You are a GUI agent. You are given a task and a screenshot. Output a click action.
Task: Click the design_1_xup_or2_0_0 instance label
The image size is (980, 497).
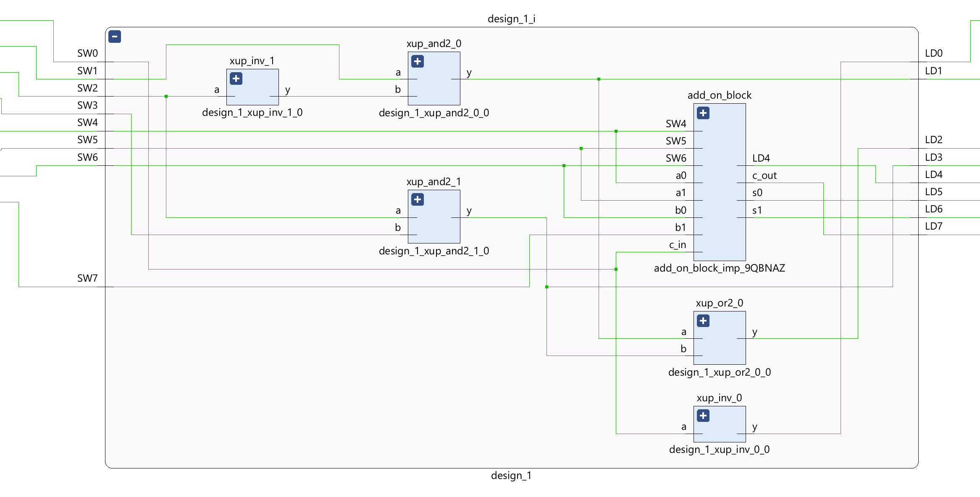pyautogui.click(x=719, y=372)
